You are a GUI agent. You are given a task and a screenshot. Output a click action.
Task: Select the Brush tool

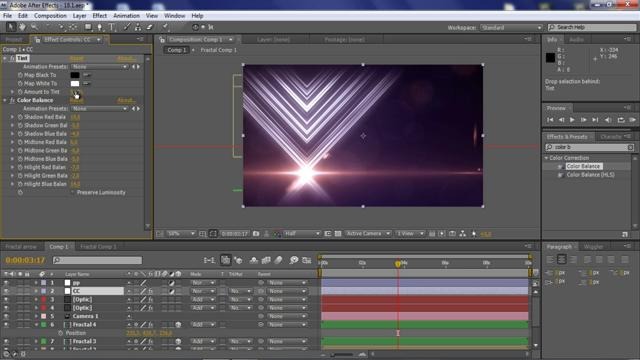coord(127,27)
